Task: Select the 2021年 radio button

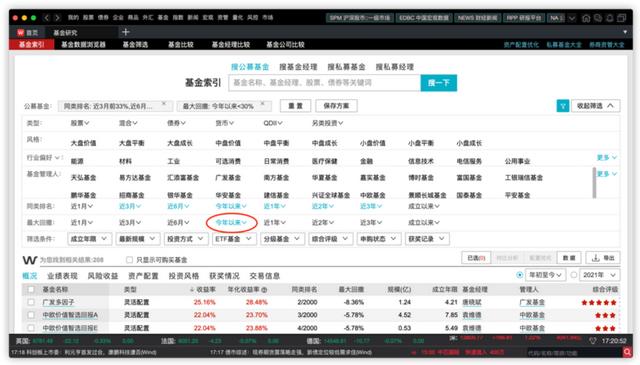Action: (573, 275)
